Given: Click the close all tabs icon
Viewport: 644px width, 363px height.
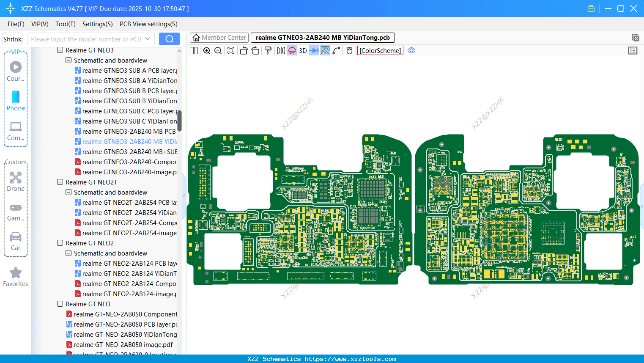Looking at the screenshot, I should 635,38.
